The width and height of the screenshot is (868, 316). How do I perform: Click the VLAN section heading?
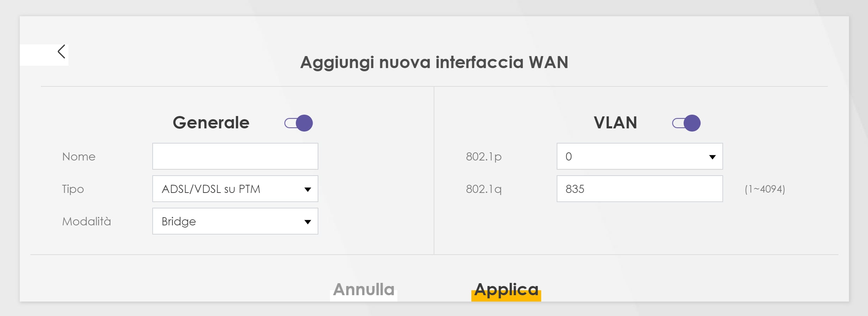pos(615,123)
